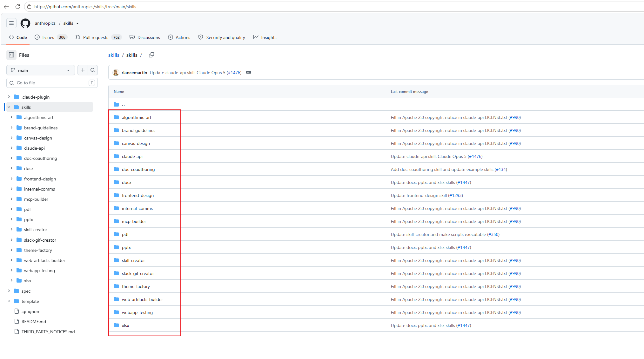Focus the Go to file search field
This screenshot has height=359, width=644.
tap(52, 83)
